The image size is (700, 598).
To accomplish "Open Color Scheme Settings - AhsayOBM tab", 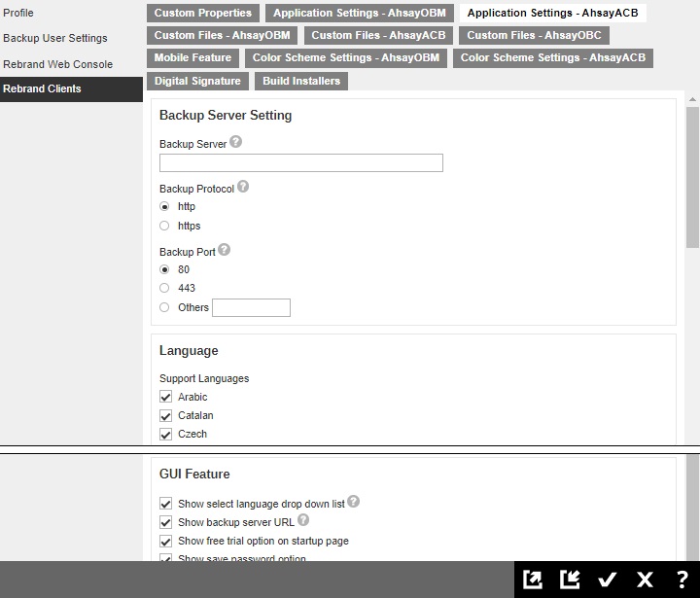I will tap(346, 57).
